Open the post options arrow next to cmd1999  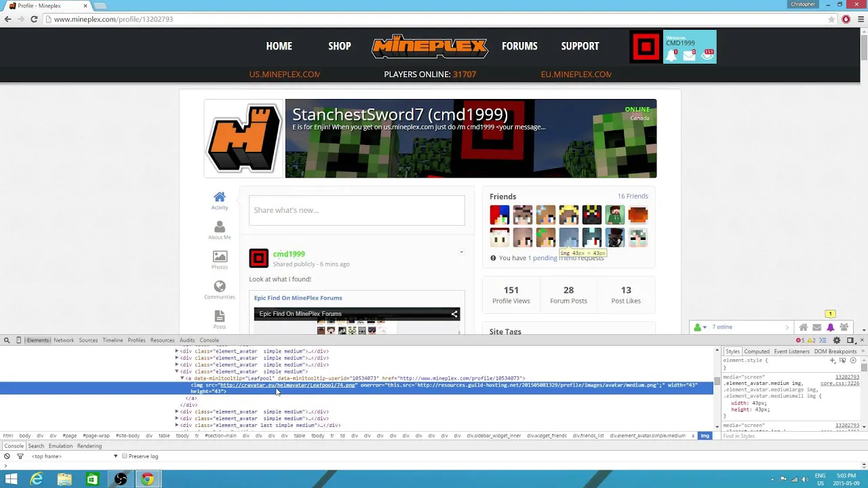point(461,253)
